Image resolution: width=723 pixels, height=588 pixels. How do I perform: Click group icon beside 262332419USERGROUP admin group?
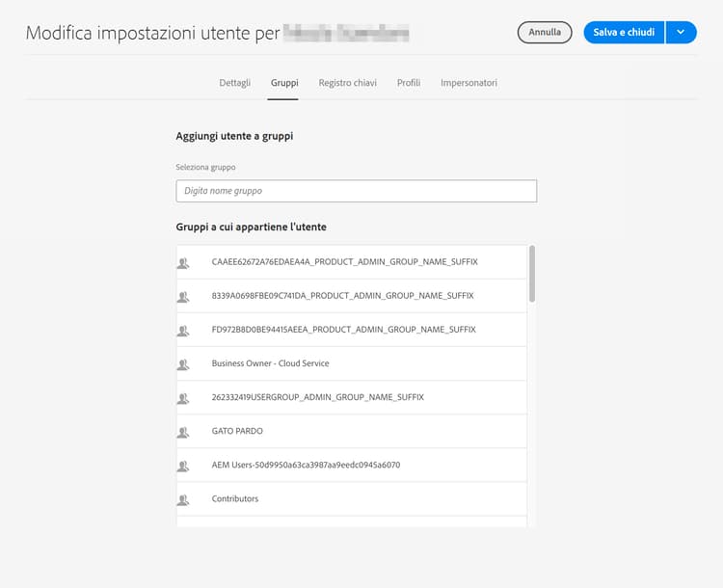click(x=183, y=398)
